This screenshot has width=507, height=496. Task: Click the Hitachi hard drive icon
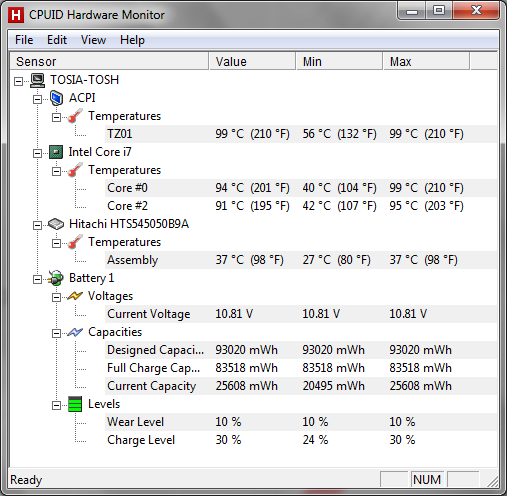tap(56, 224)
